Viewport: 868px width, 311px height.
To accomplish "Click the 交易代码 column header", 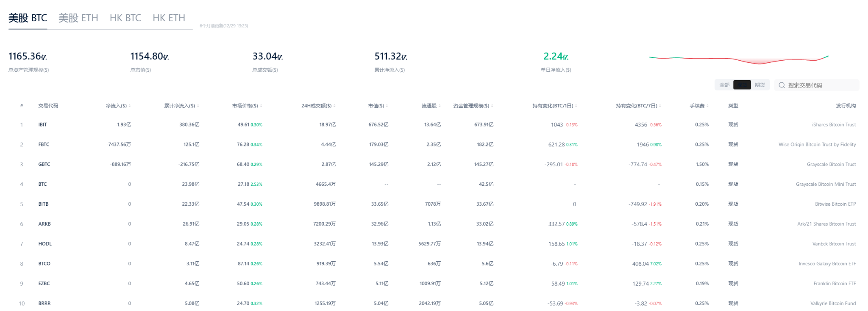I will point(48,106).
